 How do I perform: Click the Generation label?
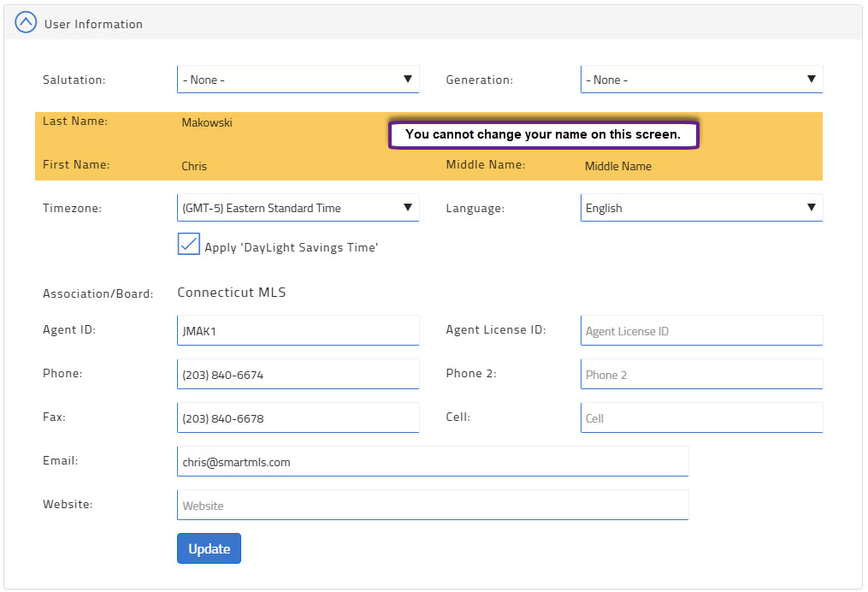click(480, 80)
